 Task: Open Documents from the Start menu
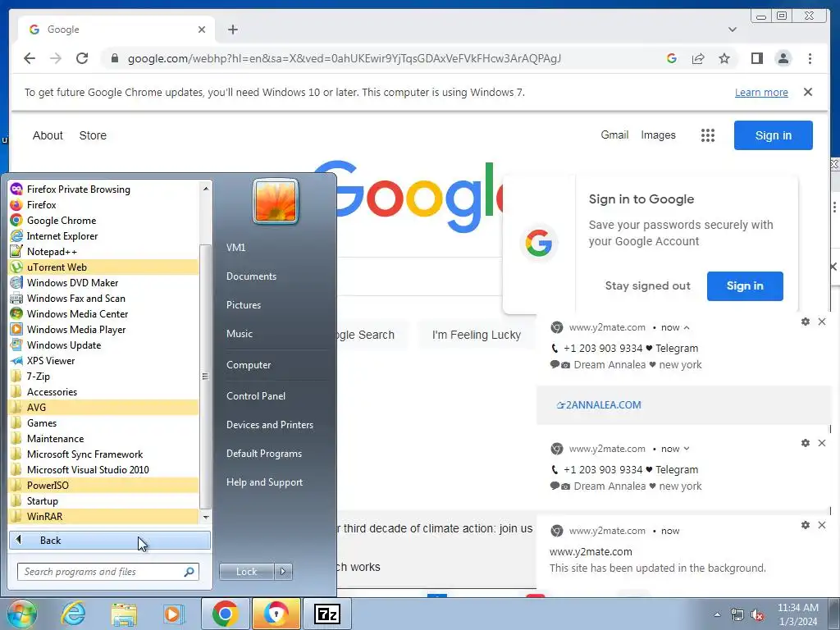pyautogui.click(x=251, y=276)
